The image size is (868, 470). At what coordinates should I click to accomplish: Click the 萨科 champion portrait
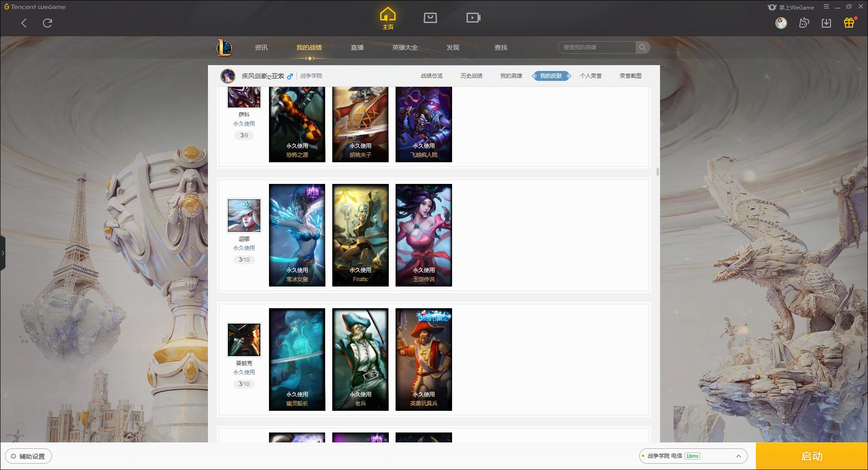click(x=244, y=97)
